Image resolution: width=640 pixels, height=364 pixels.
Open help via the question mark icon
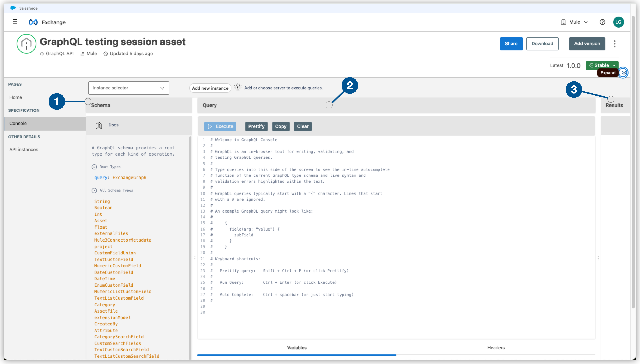[x=602, y=22]
